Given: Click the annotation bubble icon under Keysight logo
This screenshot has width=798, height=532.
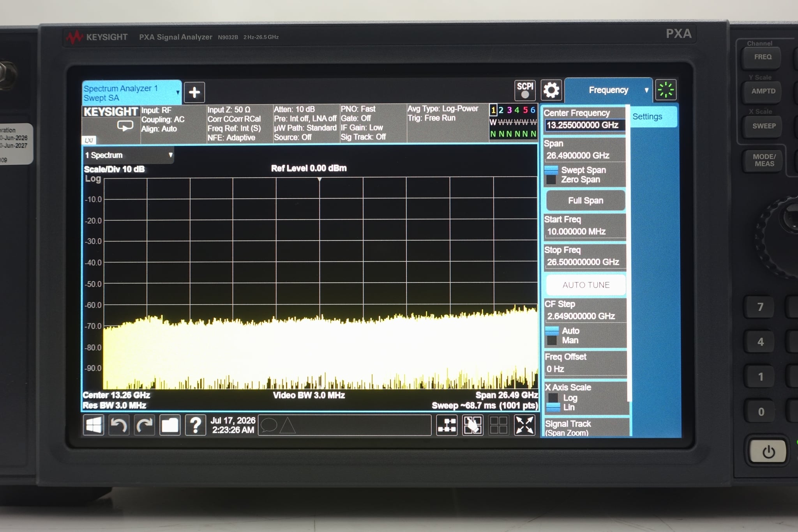Looking at the screenshot, I should 125,125.
